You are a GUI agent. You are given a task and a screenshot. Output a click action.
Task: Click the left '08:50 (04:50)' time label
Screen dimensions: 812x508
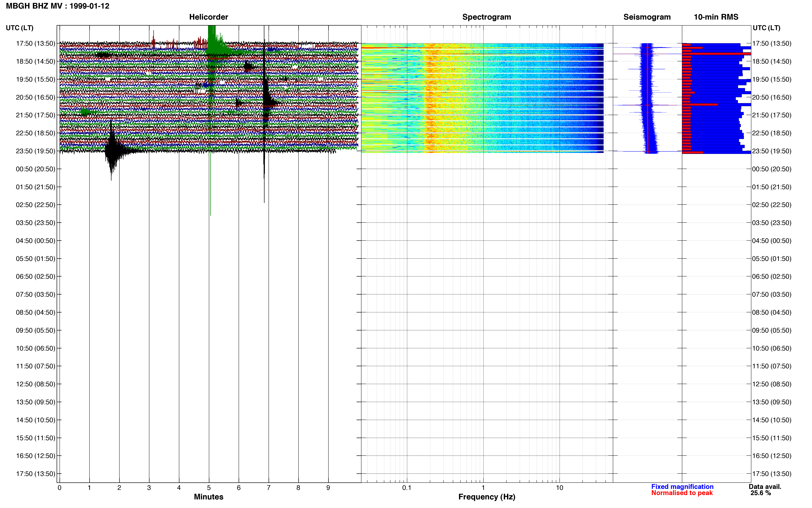[x=36, y=313]
